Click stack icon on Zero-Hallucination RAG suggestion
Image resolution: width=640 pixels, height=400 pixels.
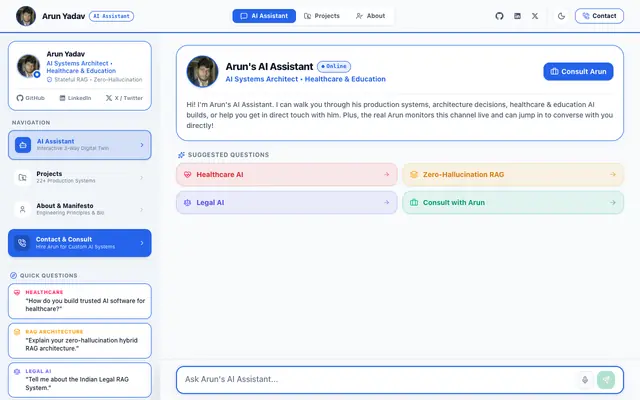click(414, 174)
